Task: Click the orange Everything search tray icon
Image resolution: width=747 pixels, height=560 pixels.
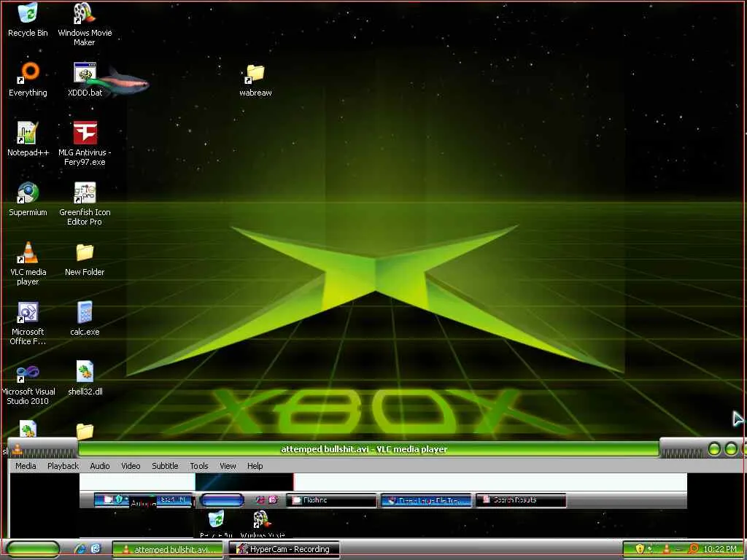Action: pos(694,549)
